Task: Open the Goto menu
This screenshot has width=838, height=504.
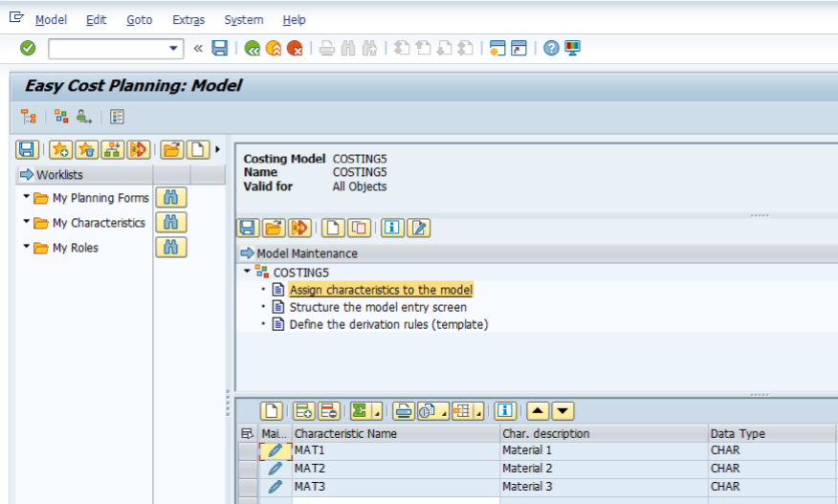Action: click(140, 20)
